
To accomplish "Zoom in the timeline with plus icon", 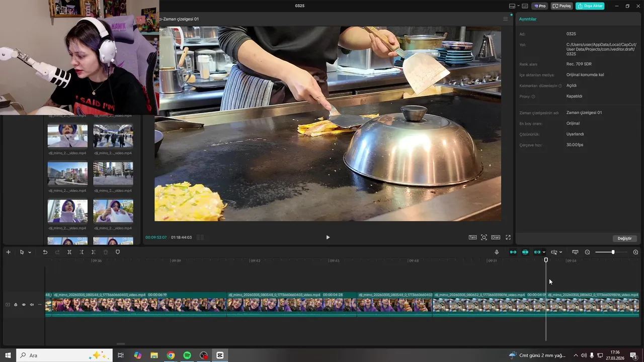I will [x=635, y=252].
